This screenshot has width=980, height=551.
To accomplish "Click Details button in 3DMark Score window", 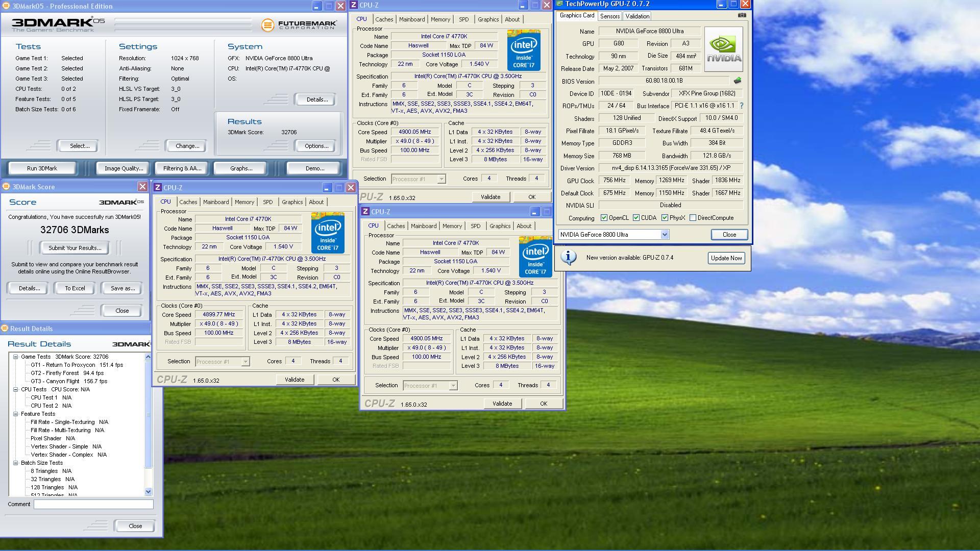I will pos(29,288).
